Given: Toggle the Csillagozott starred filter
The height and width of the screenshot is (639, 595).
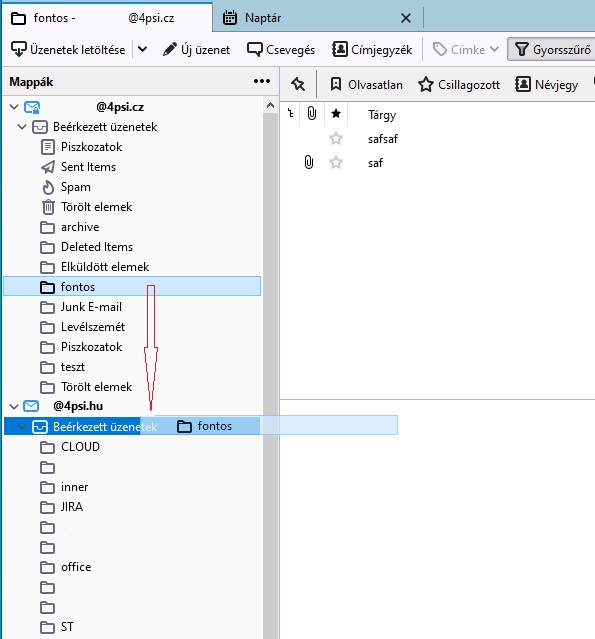Looking at the screenshot, I should 459,84.
